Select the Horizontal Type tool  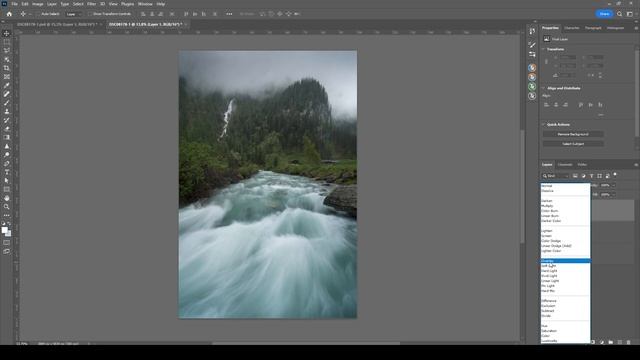pyautogui.click(x=7, y=172)
